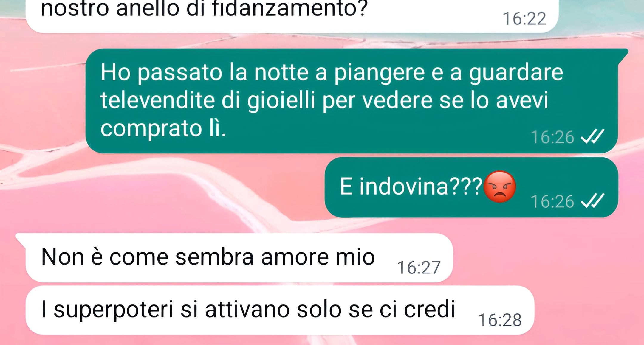The image size is (644, 345).
Task: Click double checkmark on 'Ho passato la notte' message
Action: pyautogui.click(x=593, y=136)
